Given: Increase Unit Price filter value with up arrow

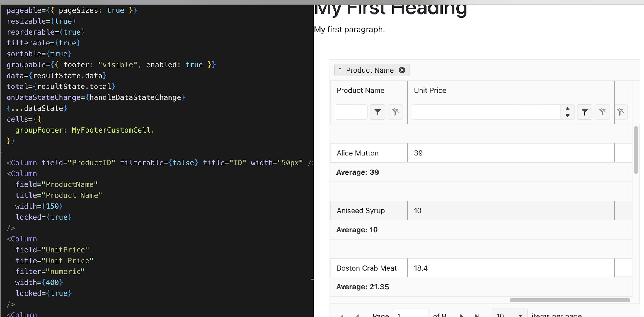Looking at the screenshot, I should click(567, 109).
